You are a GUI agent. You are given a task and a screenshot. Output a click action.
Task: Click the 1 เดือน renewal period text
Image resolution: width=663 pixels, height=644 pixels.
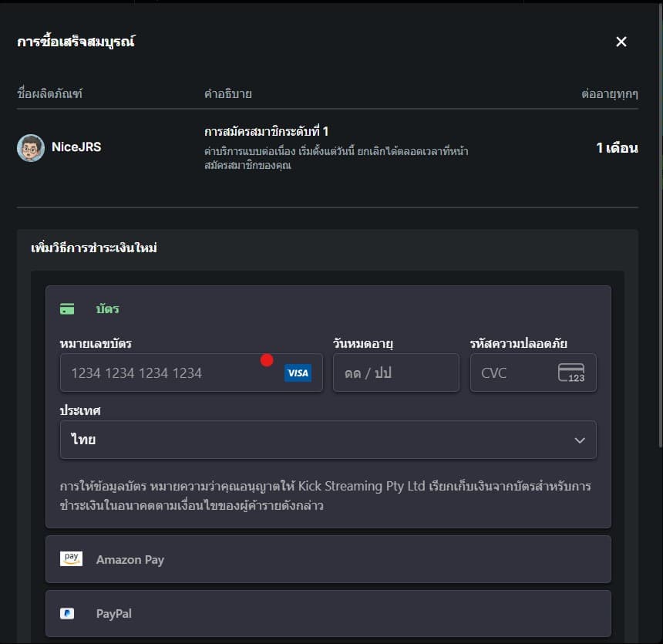(617, 147)
